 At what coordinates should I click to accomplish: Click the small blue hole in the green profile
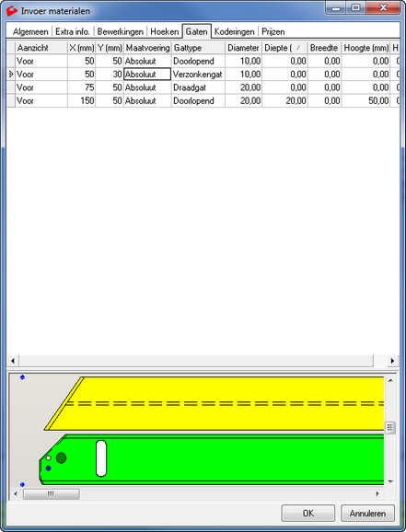[48, 468]
